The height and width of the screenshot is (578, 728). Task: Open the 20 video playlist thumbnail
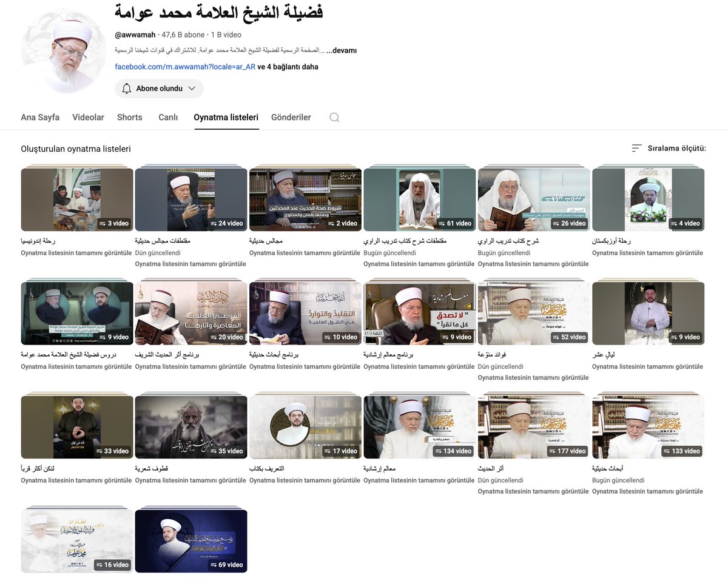click(191, 314)
